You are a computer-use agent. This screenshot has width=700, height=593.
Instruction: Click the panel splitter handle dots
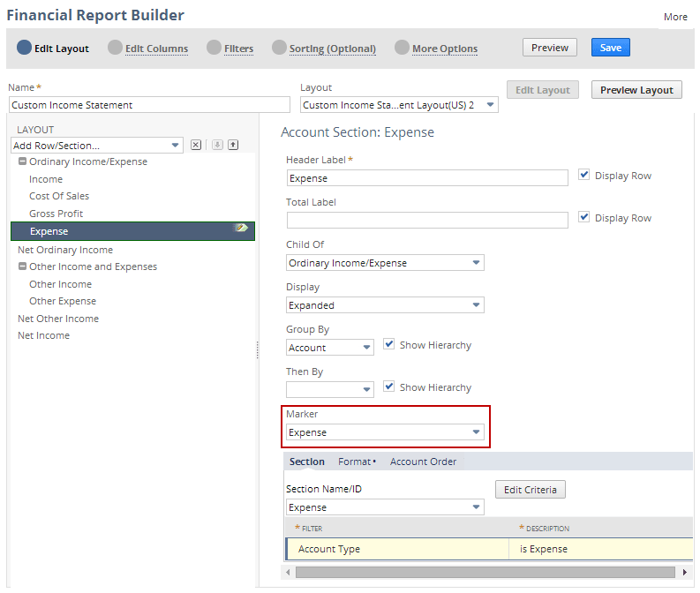[258, 350]
